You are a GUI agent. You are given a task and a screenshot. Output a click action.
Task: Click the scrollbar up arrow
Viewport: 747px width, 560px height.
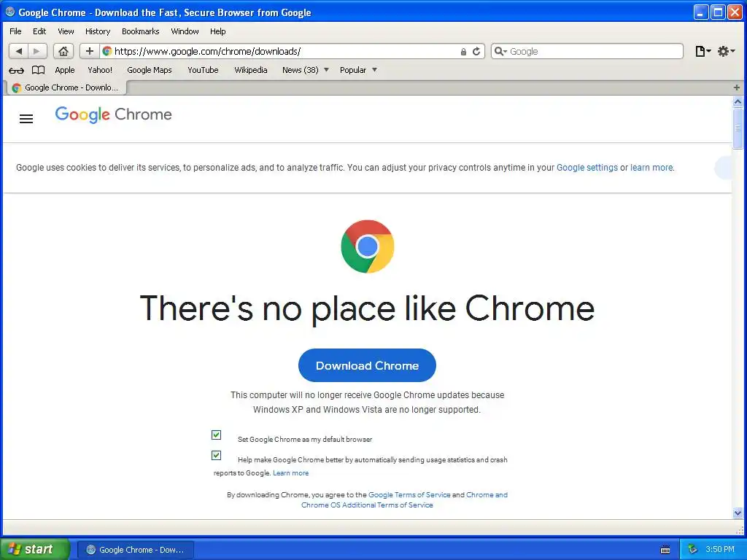[x=738, y=101]
